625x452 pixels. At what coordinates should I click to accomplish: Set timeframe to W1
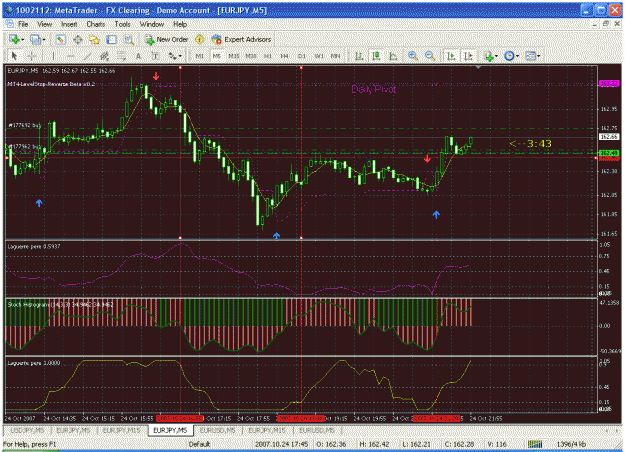(319, 56)
